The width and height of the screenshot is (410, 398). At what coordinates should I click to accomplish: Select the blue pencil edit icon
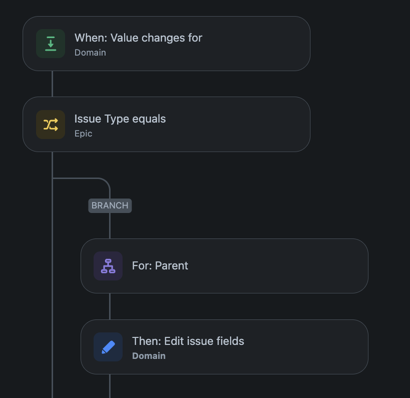point(108,347)
